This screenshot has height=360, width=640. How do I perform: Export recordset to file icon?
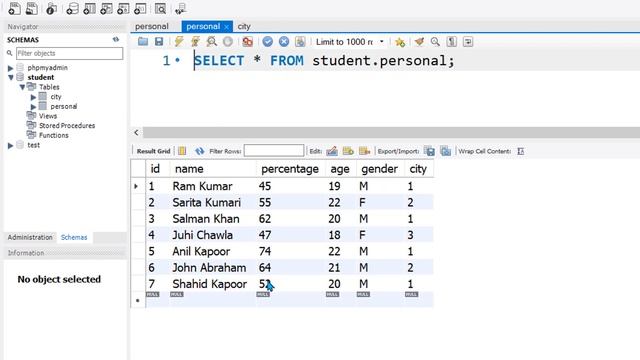pyautogui.click(x=429, y=151)
